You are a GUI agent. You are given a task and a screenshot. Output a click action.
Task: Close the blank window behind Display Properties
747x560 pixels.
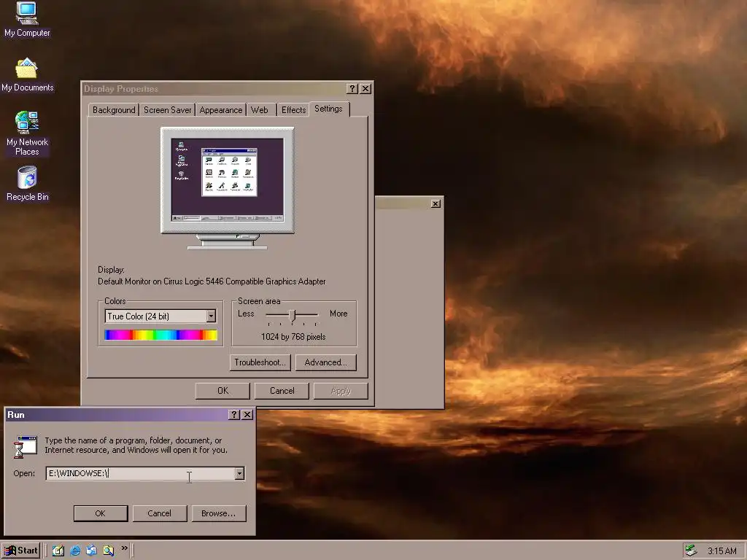coord(436,204)
